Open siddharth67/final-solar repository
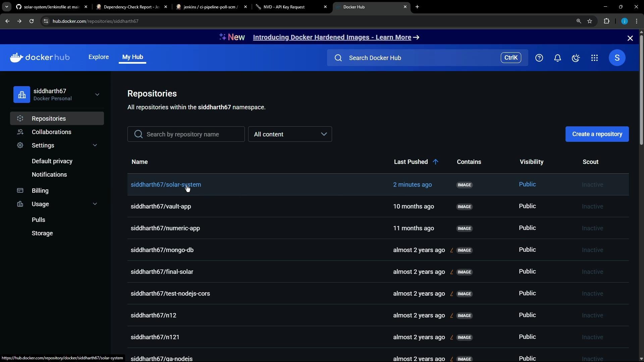Viewport: 644px width, 362px height. 162,272
